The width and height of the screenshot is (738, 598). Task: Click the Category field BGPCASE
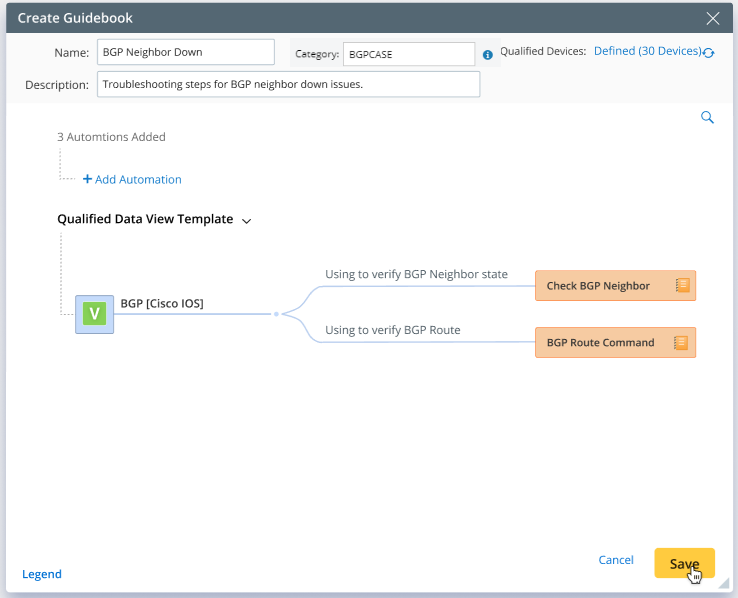[x=409, y=54]
